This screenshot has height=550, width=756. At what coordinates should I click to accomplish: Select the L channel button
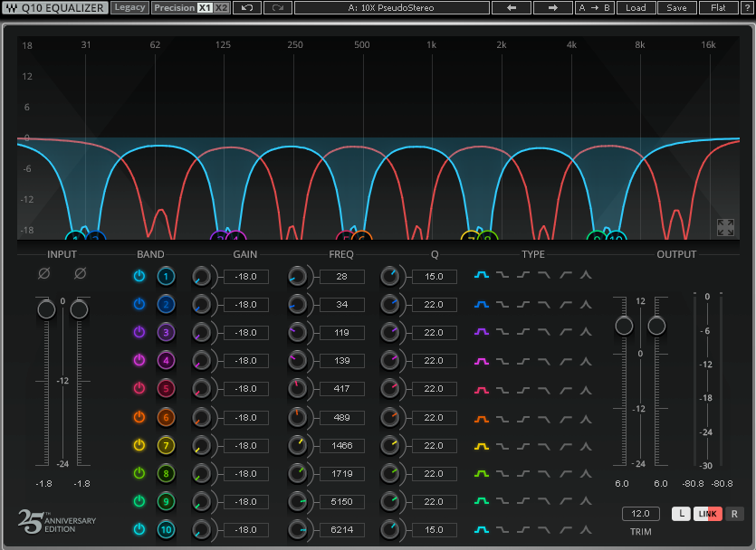click(681, 514)
